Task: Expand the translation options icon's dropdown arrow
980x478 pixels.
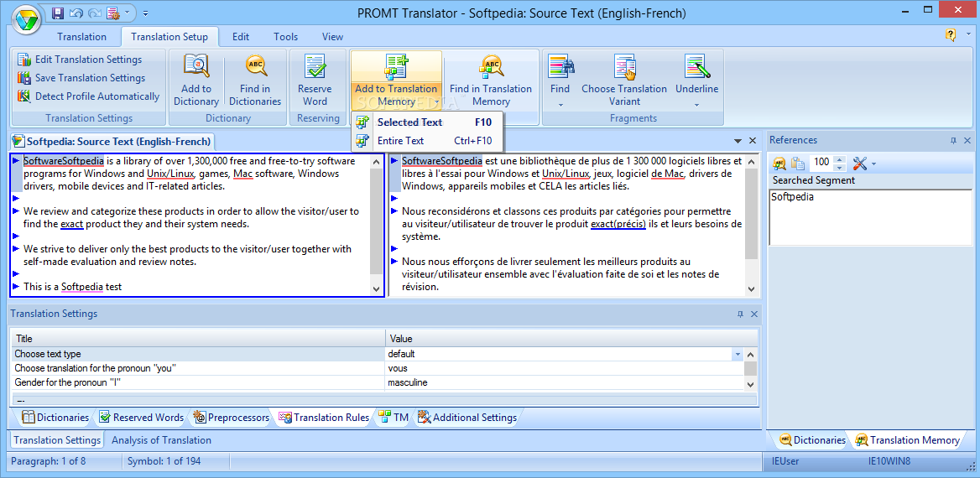Action: tap(127, 13)
